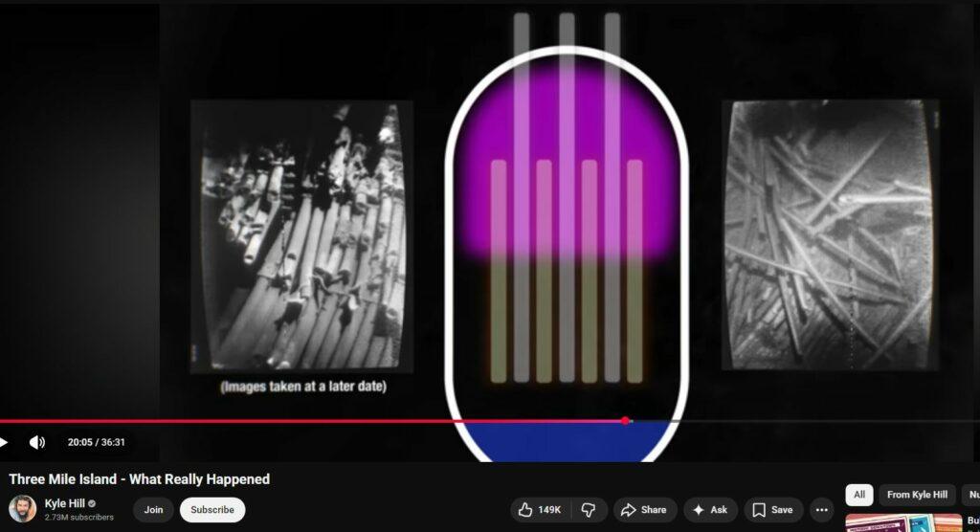The height and width of the screenshot is (532, 980).
Task: Click the play button in the player
Action: coord(4,442)
